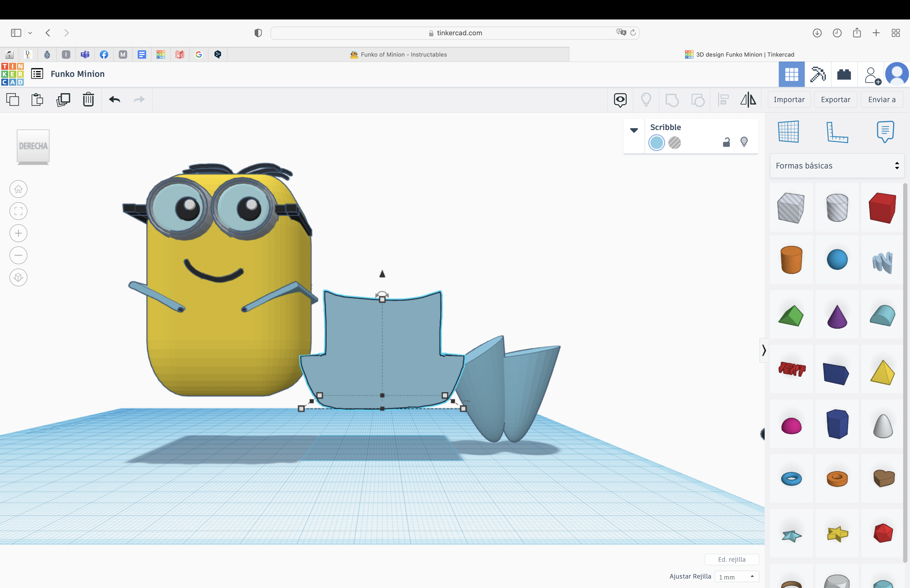Open Safari share menu
The image size is (910, 588).
coord(857,33)
